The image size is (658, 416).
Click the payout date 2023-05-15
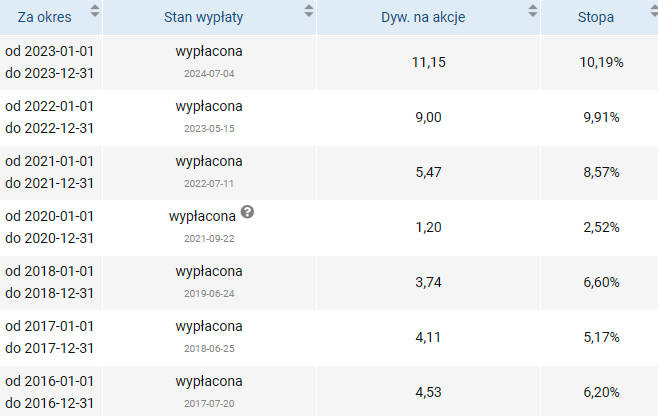[209, 128]
